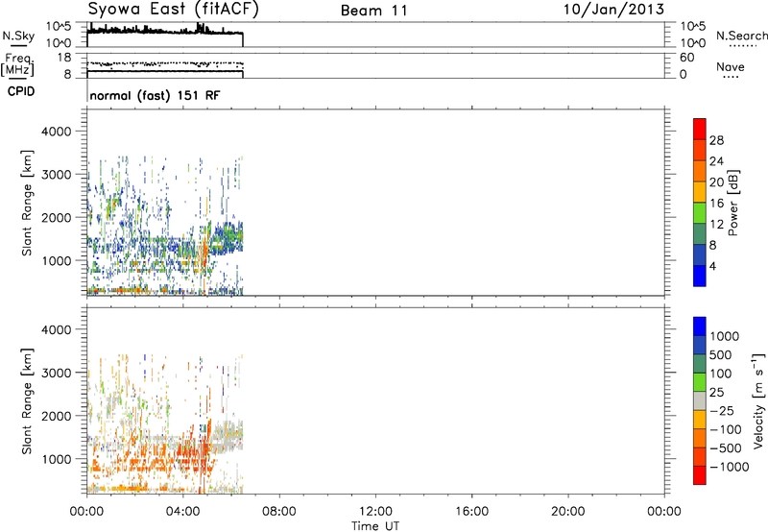
Task: Select the 'N.Sky' axis label
Action: (x=18, y=36)
